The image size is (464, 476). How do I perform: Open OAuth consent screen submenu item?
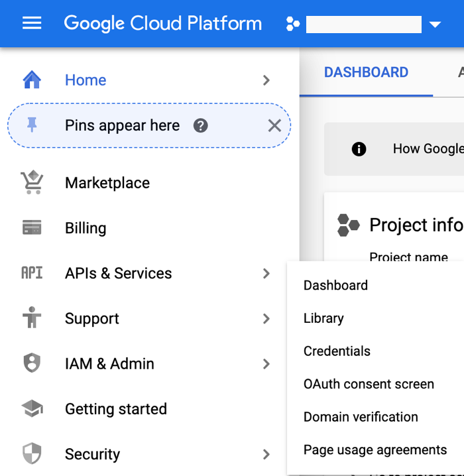coord(369,384)
